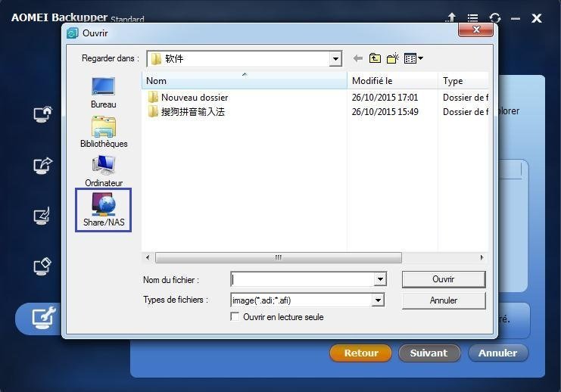Open the first AOMEI sidebar home icon

point(42,114)
